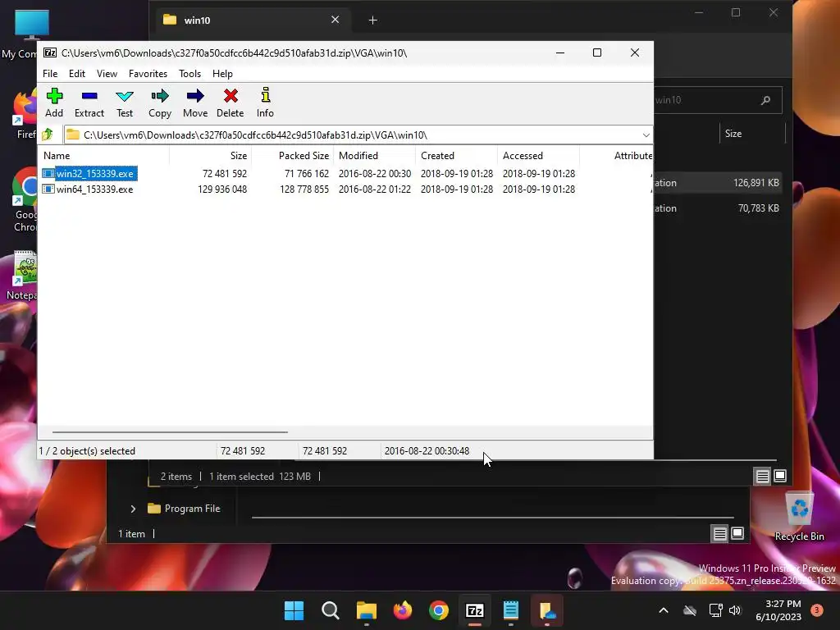The height and width of the screenshot is (630, 840).
Task: Sort by Packed Size column
Action: [293, 155]
